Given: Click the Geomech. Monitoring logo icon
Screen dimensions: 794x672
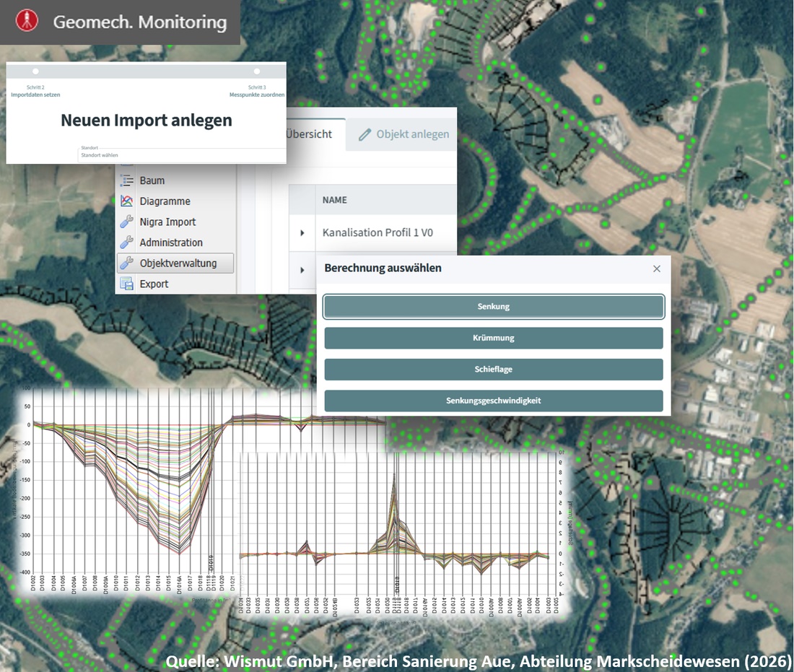Looking at the screenshot, I should tap(27, 21).
